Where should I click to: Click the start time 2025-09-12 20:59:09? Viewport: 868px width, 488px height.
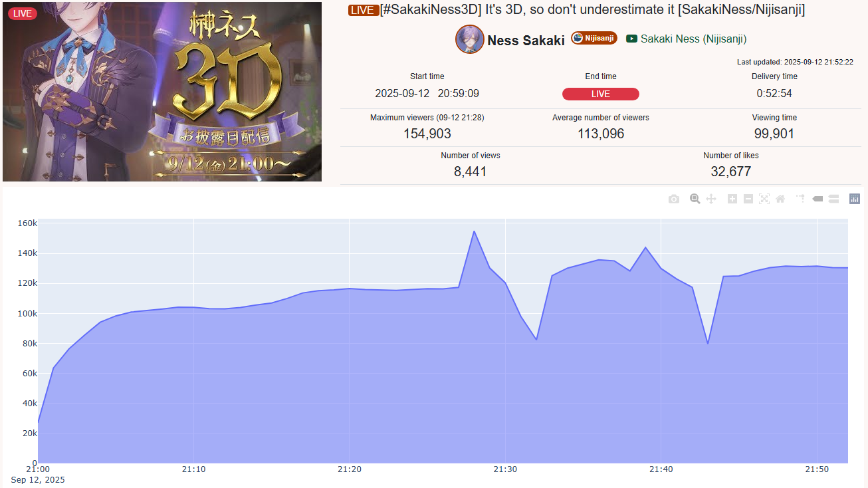coord(427,94)
